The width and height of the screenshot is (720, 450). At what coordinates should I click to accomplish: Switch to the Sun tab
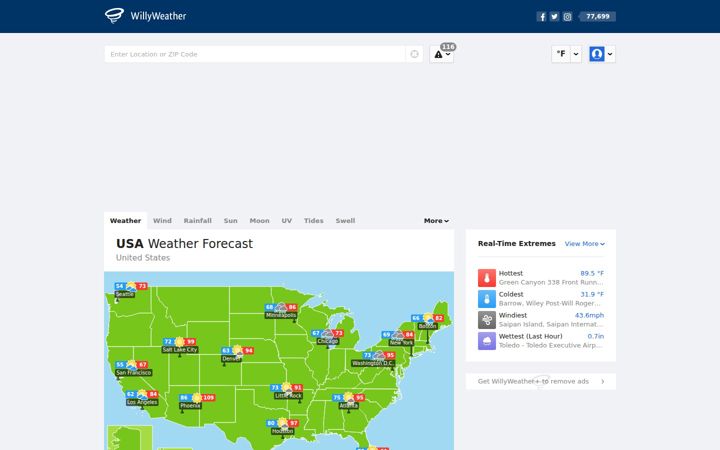point(231,221)
